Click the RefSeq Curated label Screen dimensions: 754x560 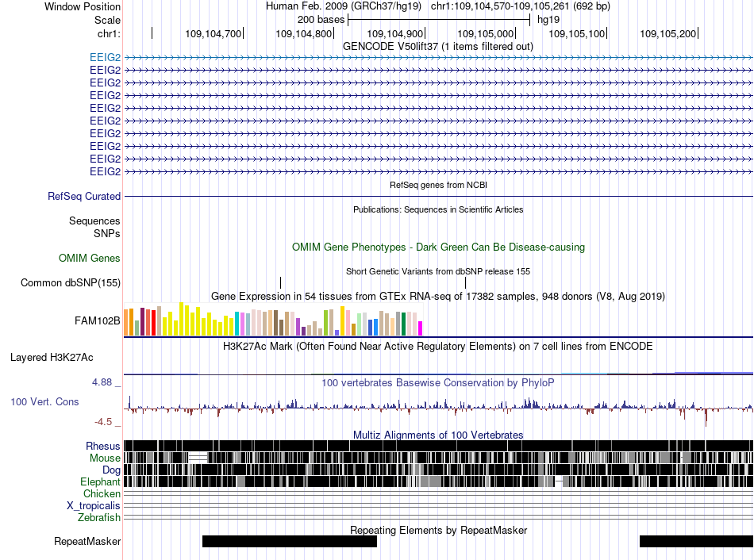84,196
